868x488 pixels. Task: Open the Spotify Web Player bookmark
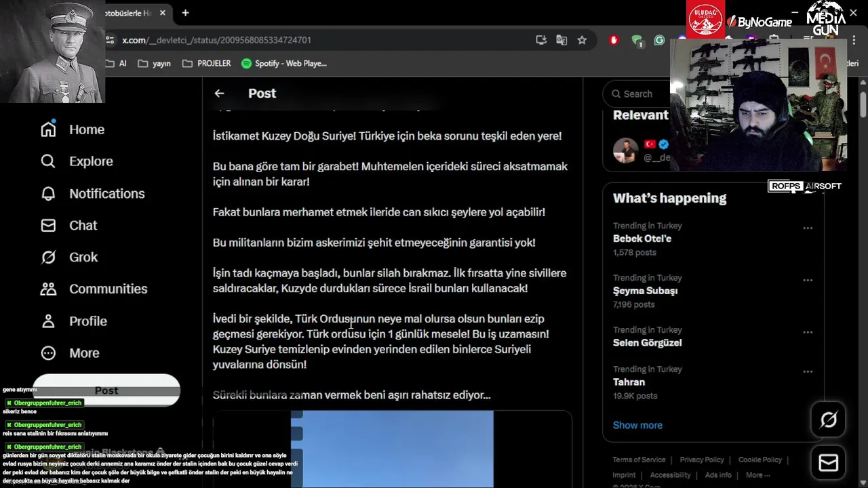tap(284, 63)
